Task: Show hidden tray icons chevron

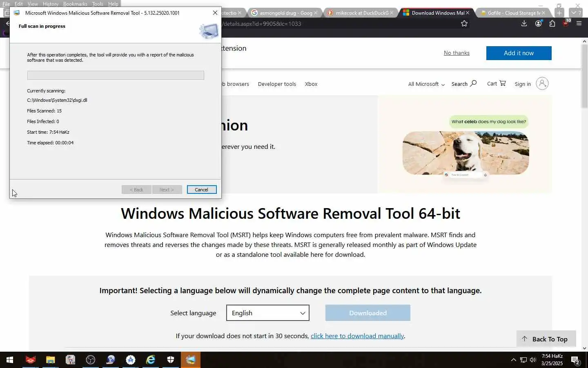Action: click(x=513, y=360)
